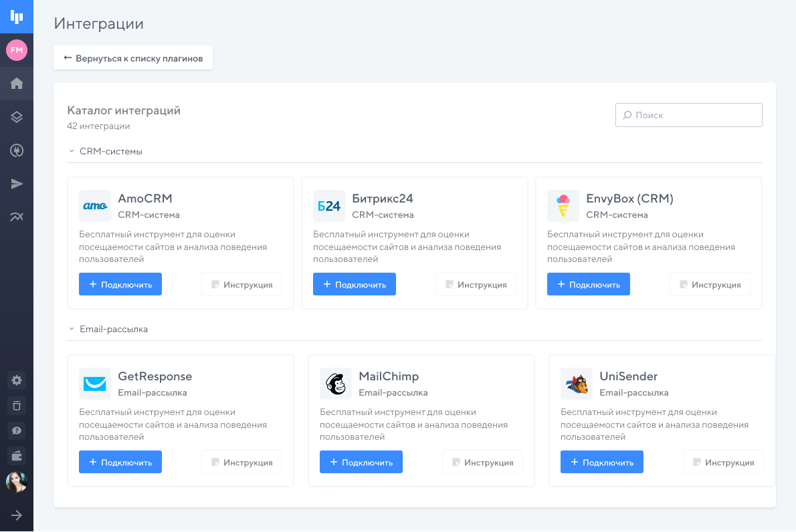Click the paper plane send icon
Viewport: 796px width, 532px height.
(x=17, y=184)
